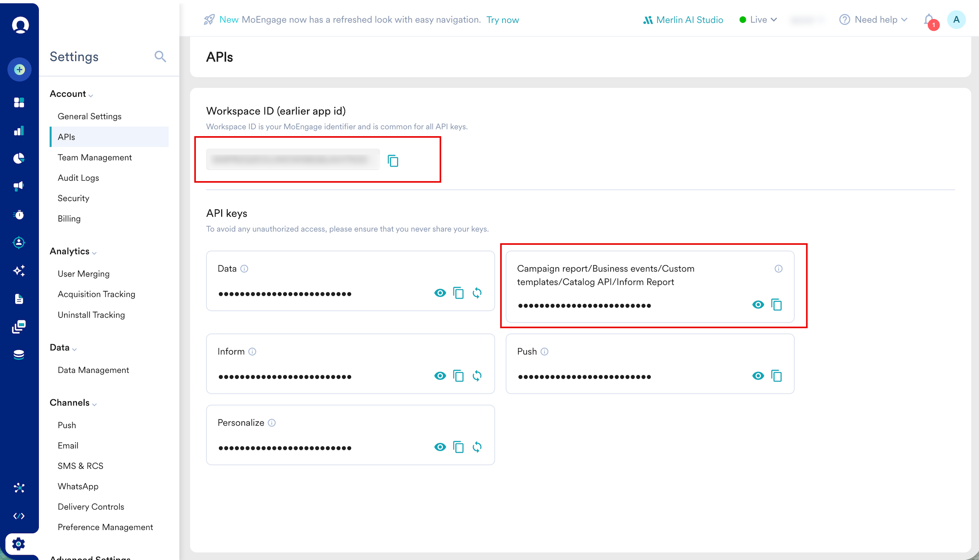
Task: Click the blurred Workspace ID field
Action: pos(293,159)
